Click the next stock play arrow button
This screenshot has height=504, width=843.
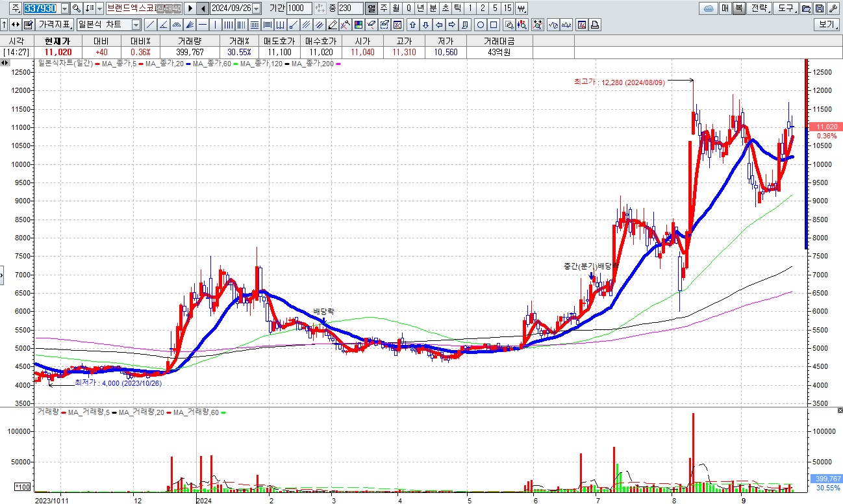pos(190,8)
